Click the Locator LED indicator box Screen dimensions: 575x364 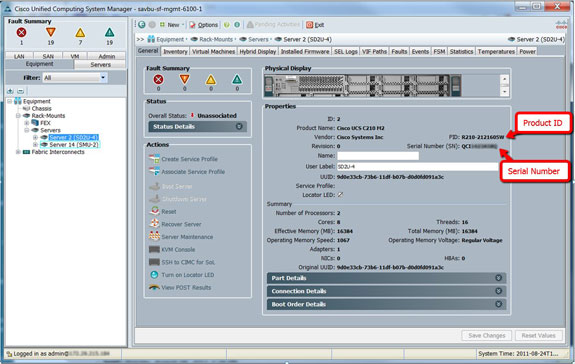coord(340,195)
